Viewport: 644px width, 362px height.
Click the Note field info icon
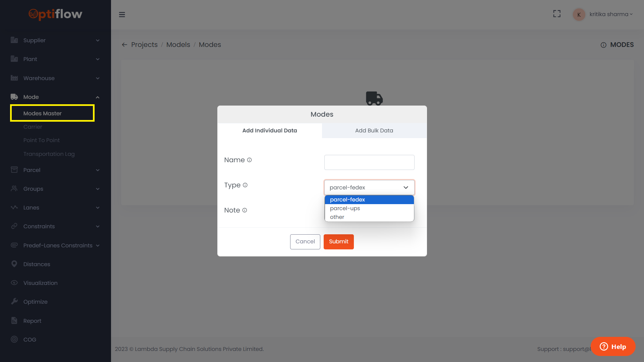coord(245,210)
